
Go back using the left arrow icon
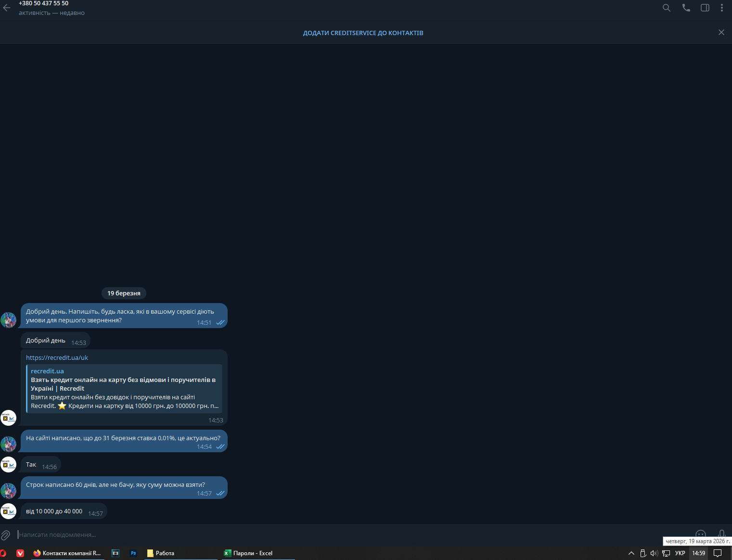(7, 8)
